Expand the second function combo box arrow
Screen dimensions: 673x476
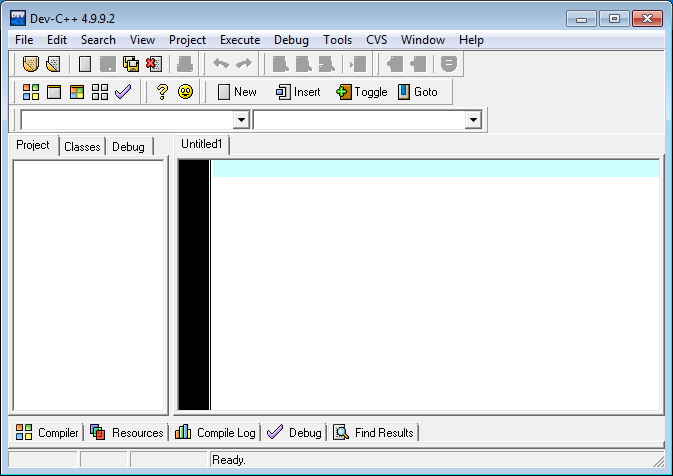[x=473, y=120]
